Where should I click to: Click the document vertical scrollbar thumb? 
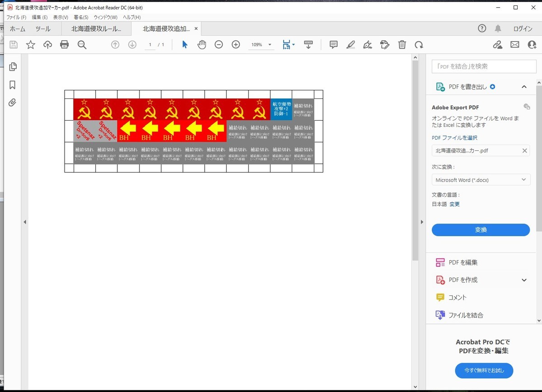(x=415, y=161)
